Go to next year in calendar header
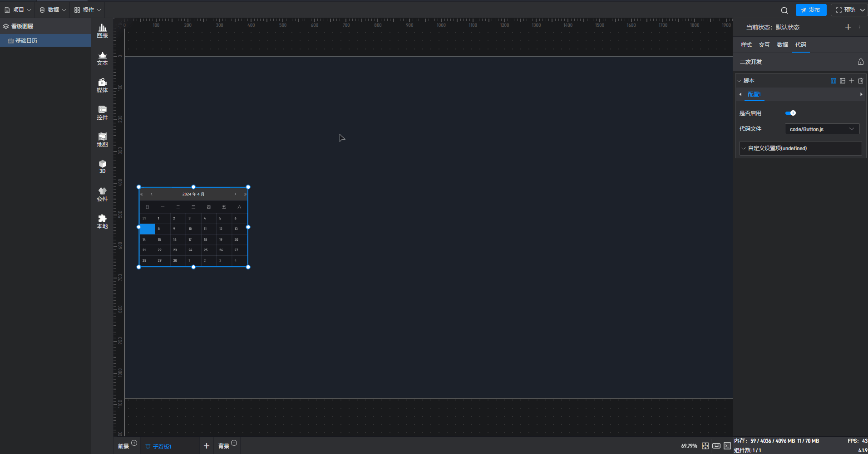Image resolution: width=868 pixels, height=454 pixels. (245, 194)
